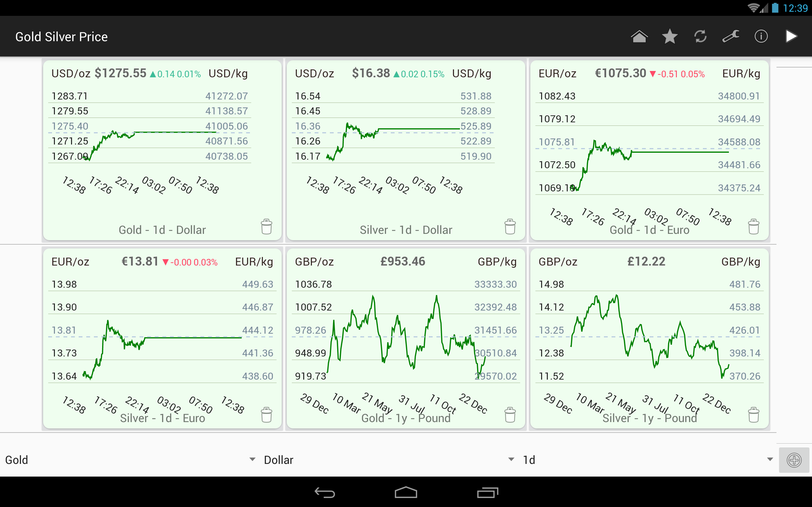This screenshot has height=507, width=812.
Task: Open settings with the wrench icon
Action: coord(731,36)
